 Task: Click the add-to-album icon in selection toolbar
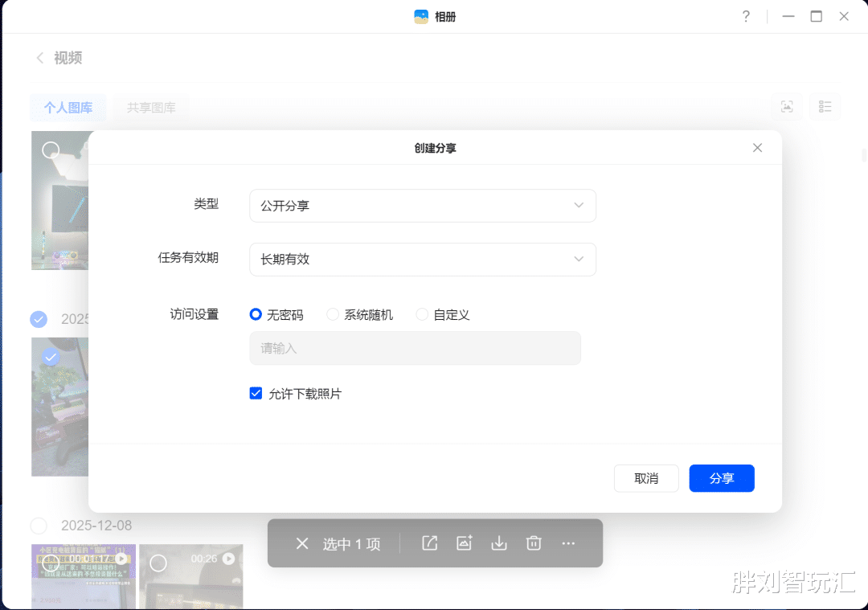464,543
